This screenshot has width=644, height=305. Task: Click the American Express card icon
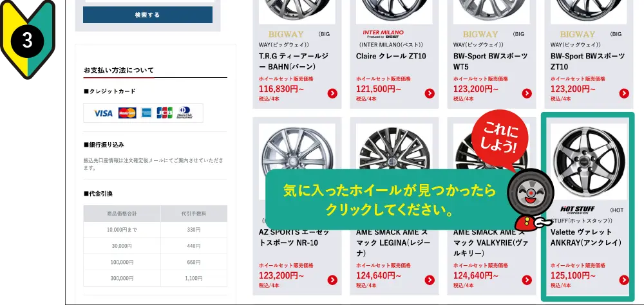click(x=146, y=113)
